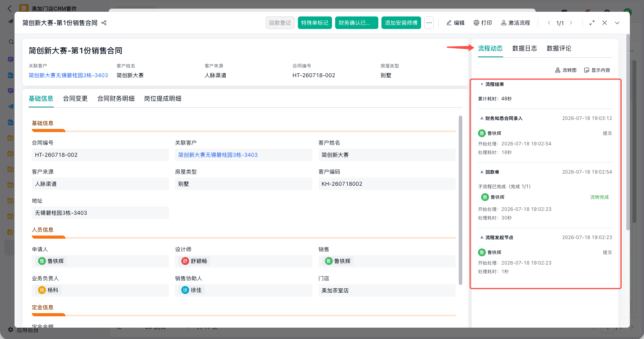The width and height of the screenshot is (644, 339).
Task: Switch to the 流程动态 tab
Action: [x=490, y=48]
